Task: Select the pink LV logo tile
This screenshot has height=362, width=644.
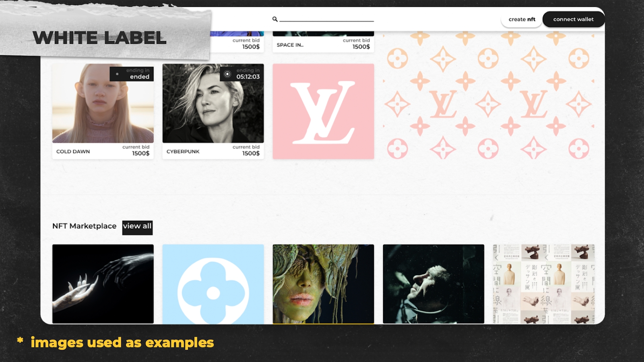Action: pyautogui.click(x=323, y=111)
